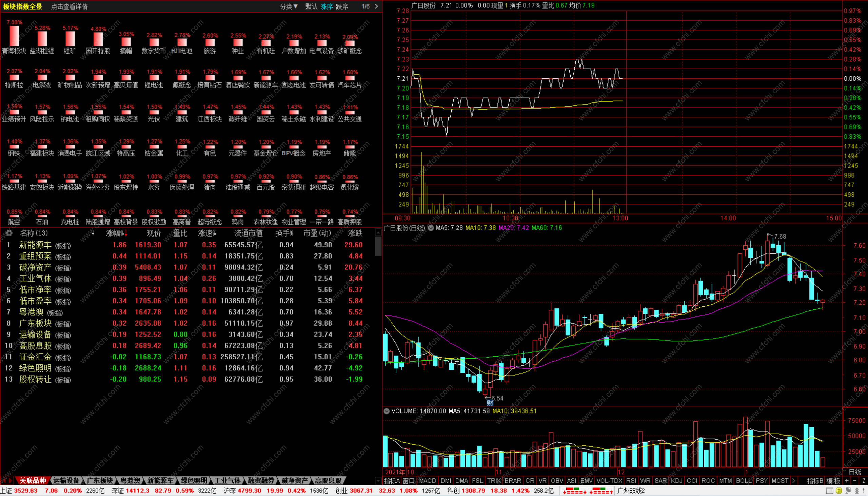Click the yellow round status bar icon
The width and height of the screenshot is (868, 496).
(x=839, y=491)
